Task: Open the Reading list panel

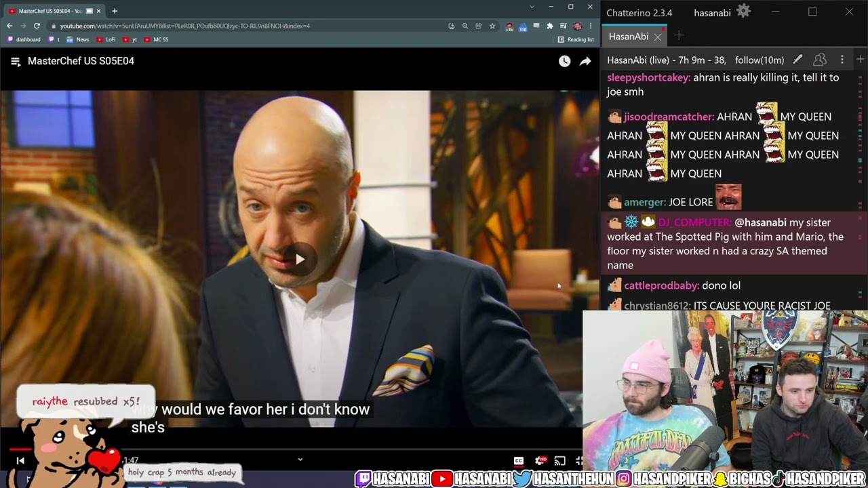Action: (x=575, y=39)
